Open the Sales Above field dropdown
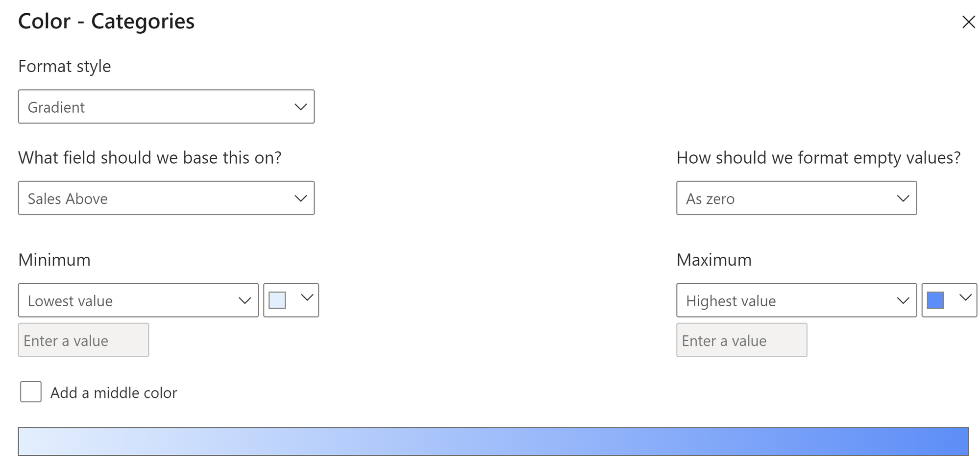This screenshot has width=980, height=468. click(166, 198)
